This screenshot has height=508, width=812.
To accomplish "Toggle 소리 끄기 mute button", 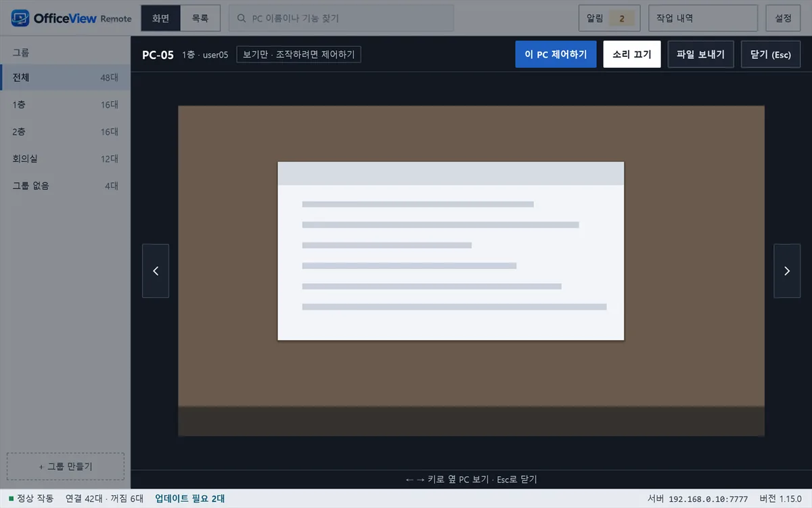I will point(632,54).
